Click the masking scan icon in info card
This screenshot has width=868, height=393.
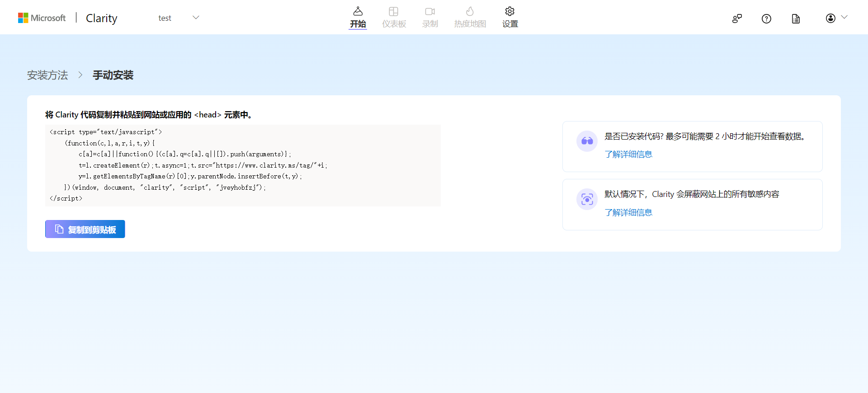[x=587, y=199]
